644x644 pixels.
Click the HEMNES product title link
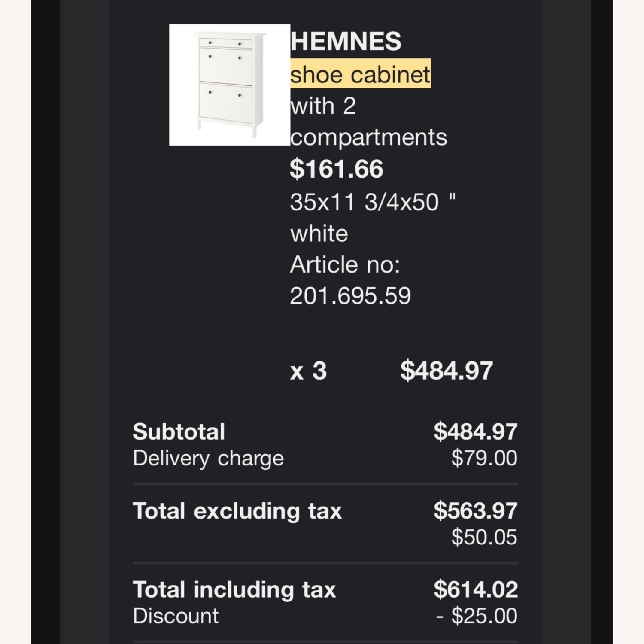[x=346, y=41]
